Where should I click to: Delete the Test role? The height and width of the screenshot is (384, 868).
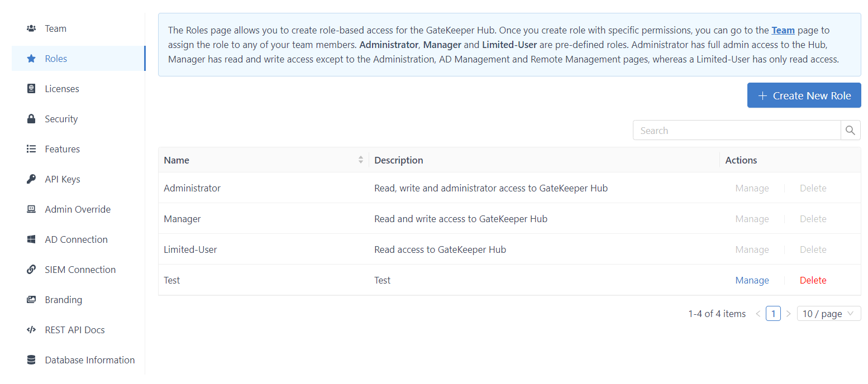(813, 280)
